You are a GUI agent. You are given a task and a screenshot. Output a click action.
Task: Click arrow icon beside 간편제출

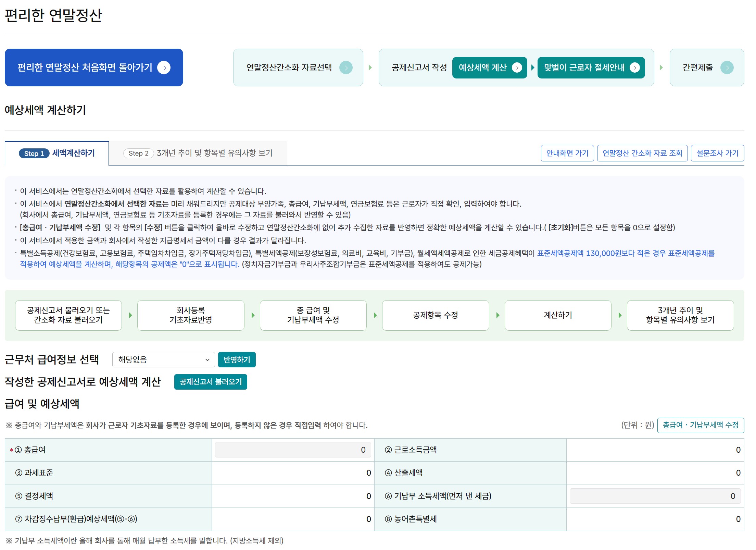[x=727, y=68]
